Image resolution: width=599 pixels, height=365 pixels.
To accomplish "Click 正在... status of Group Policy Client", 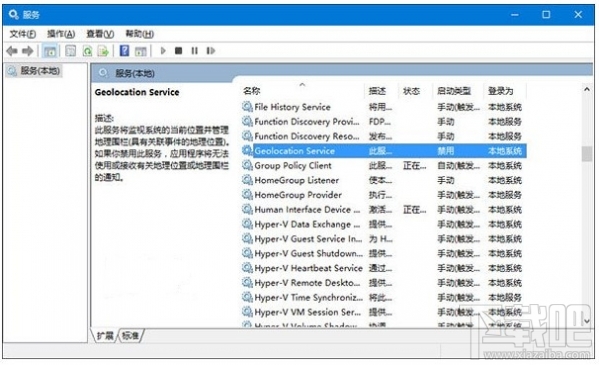I will coord(414,165).
